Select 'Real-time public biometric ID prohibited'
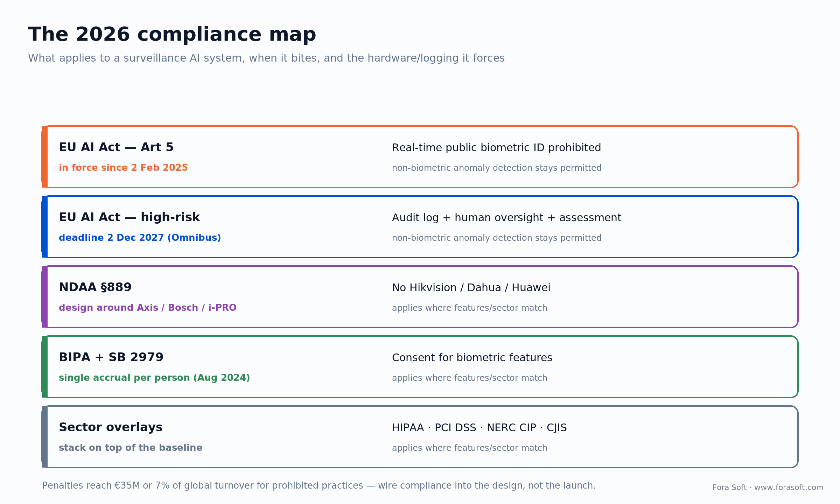Image resolution: width=840 pixels, height=504 pixels. tap(496, 148)
